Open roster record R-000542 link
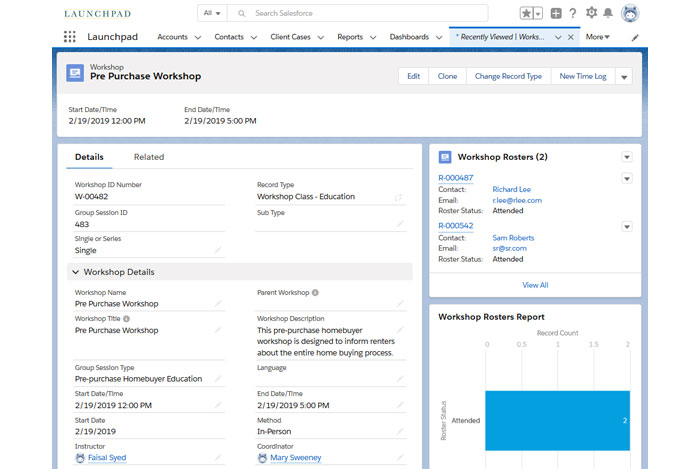This screenshot has height=469, width=700. pos(456,226)
